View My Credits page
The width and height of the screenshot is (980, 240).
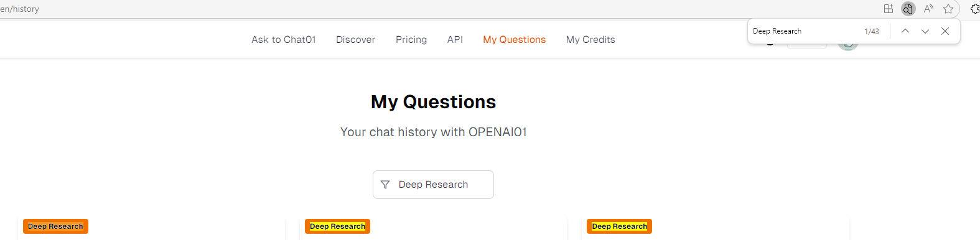590,40
